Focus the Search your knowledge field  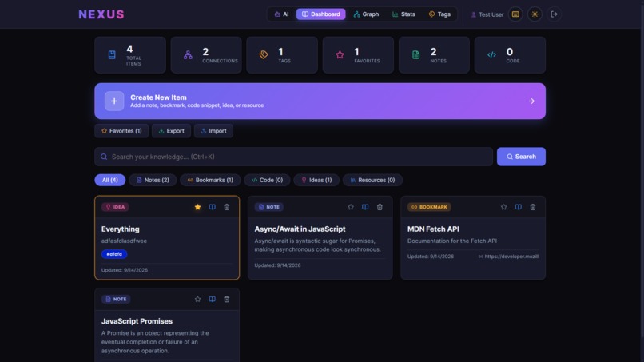click(294, 157)
